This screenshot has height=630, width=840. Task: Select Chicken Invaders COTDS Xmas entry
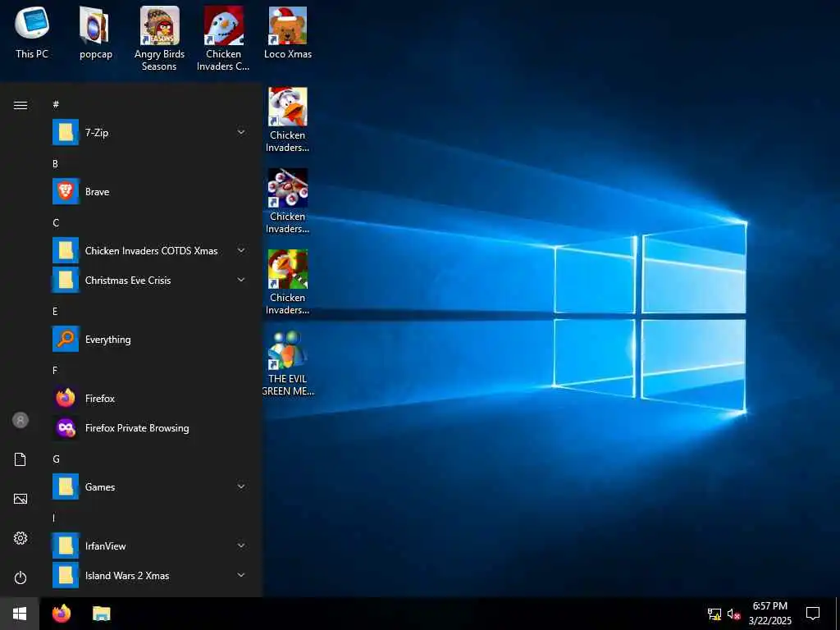[151, 251]
